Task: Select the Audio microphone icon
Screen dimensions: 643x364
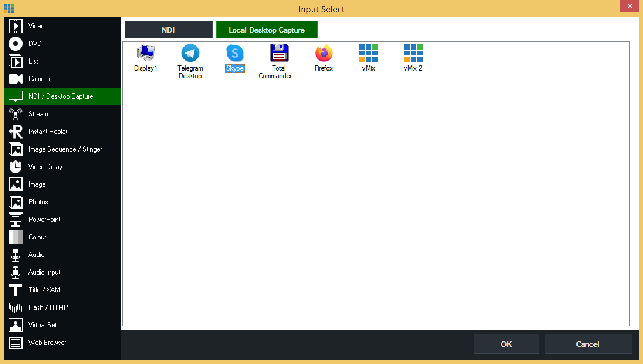Action: pos(16,255)
